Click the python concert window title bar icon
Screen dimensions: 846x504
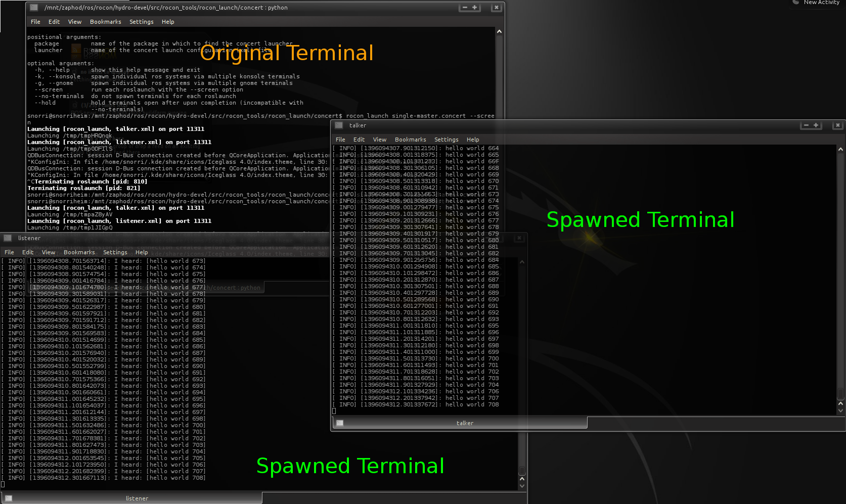pos(34,8)
